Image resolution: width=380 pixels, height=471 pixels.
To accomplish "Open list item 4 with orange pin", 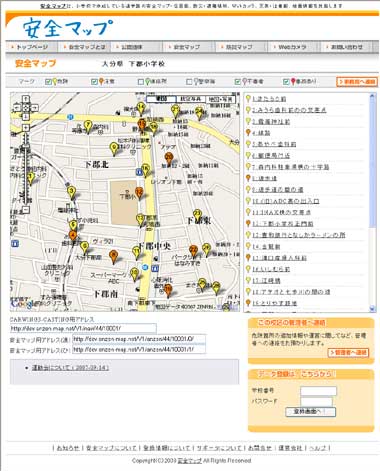I will [261, 133].
